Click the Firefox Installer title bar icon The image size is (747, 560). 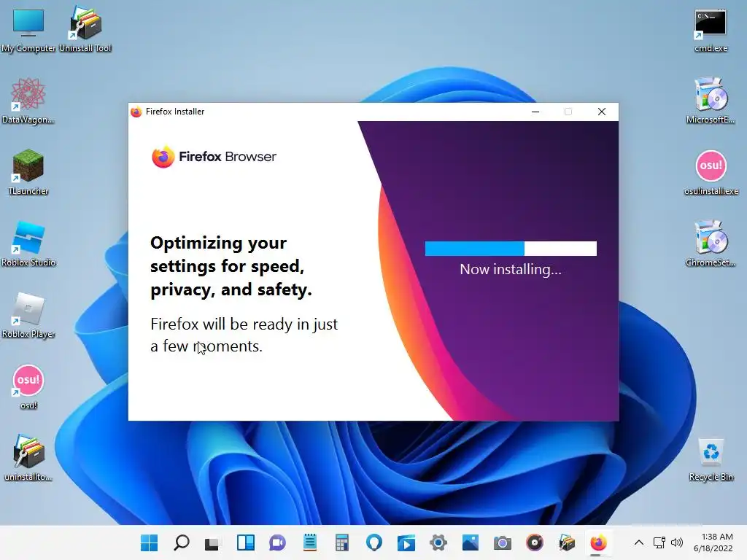[136, 112]
